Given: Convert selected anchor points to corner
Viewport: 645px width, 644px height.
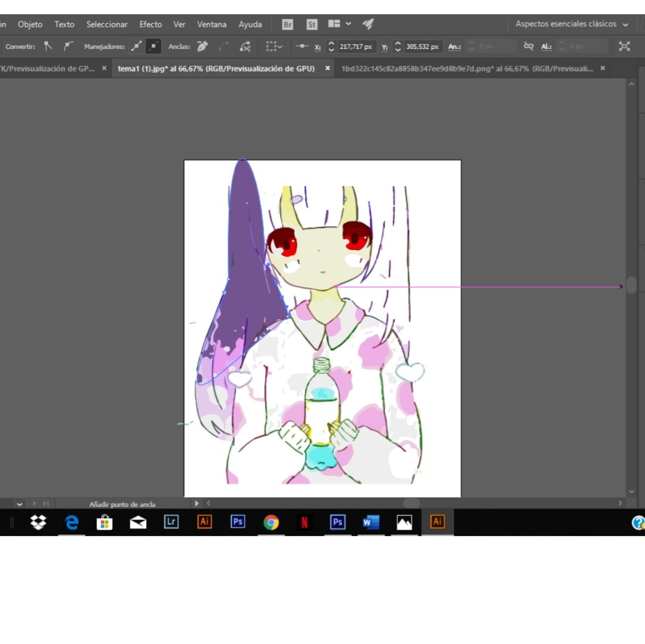Looking at the screenshot, I should (48, 47).
